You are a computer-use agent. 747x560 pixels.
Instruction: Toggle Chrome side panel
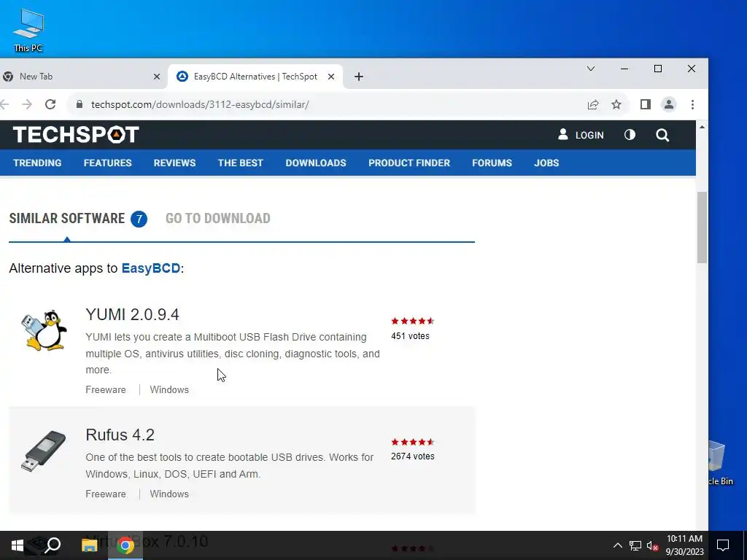coord(646,104)
